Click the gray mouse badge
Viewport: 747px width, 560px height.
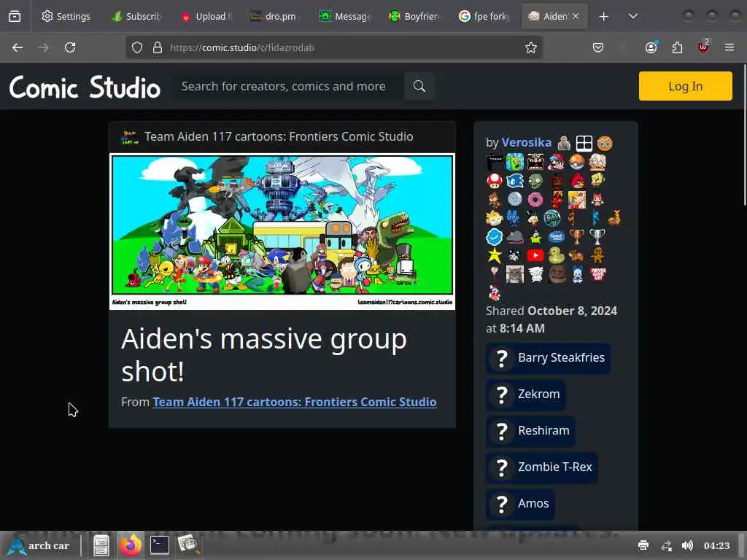(x=515, y=237)
